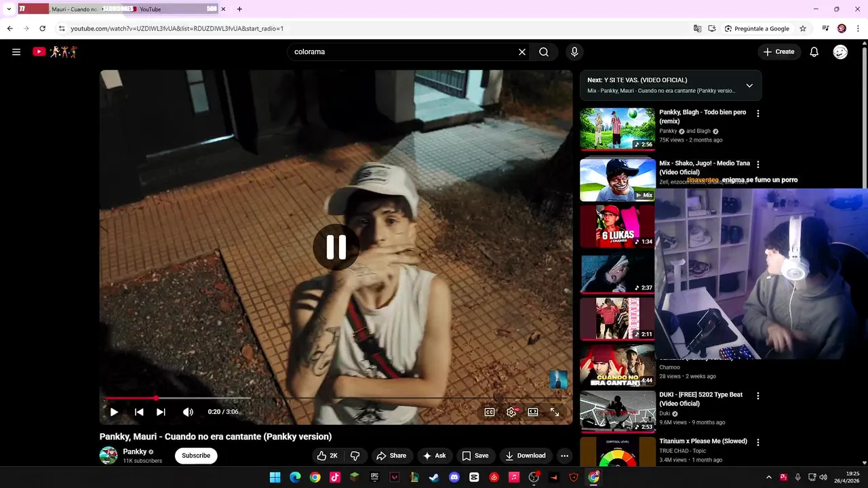This screenshot has height=488, width=868.
Task: Click Pregúntale a Google lens button
Action: tap(757, 28)
